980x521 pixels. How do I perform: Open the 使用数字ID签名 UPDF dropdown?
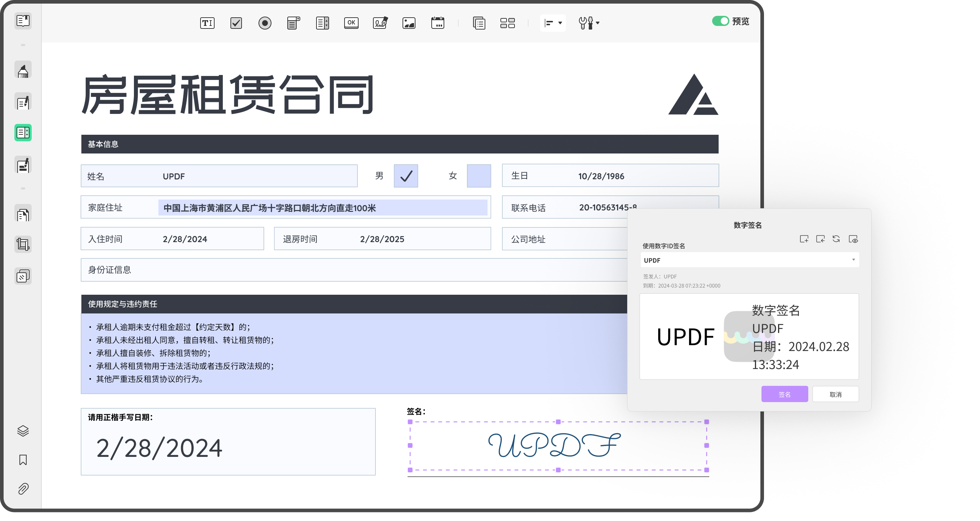(750, 260)
